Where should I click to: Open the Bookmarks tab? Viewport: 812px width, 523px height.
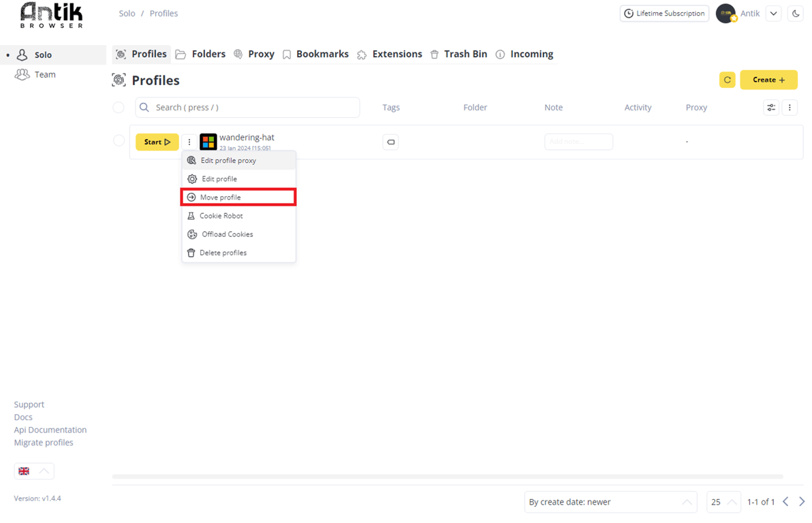(x=316, y=54)
